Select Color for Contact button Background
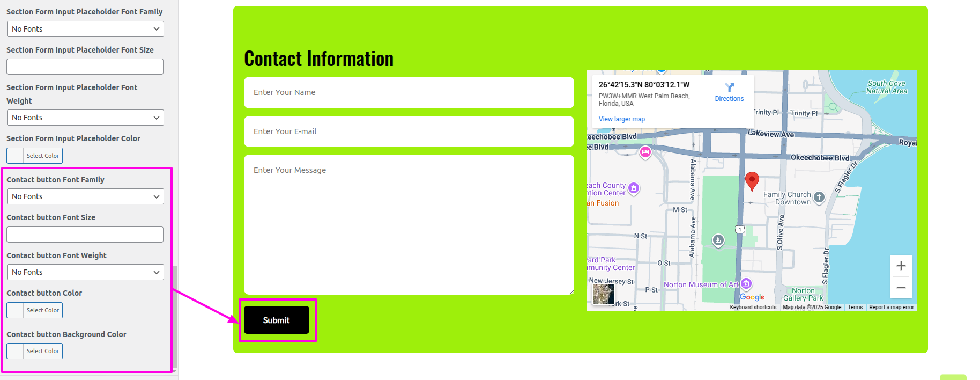The image size is (980, 380). click(35, 351)
